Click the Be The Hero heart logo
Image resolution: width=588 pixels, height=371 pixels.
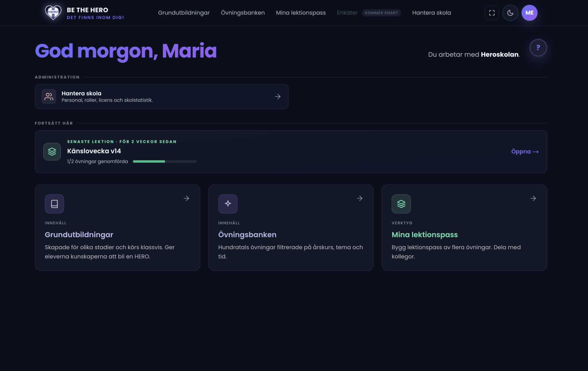pyautogui.click(x=53, y=13)
